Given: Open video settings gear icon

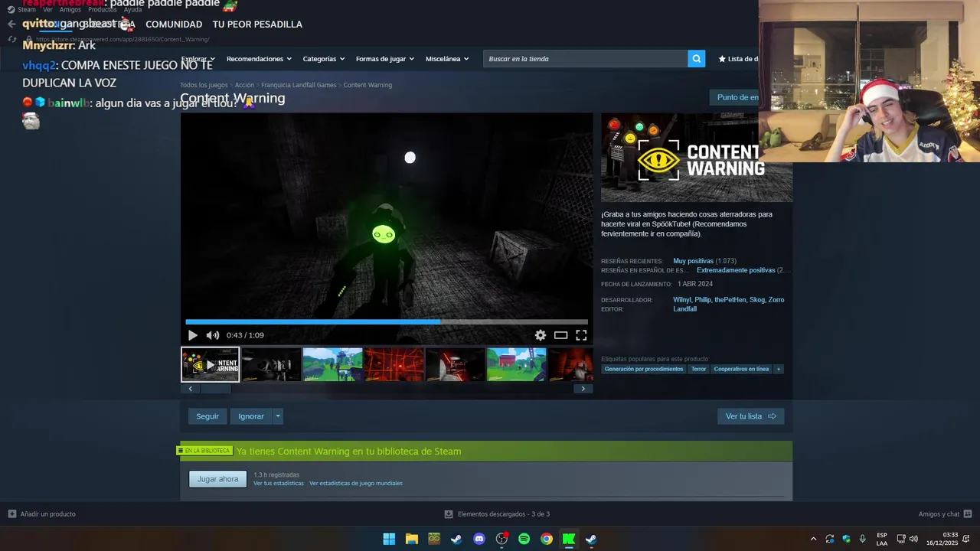Looking at the screenshot, I should (541, 335).
